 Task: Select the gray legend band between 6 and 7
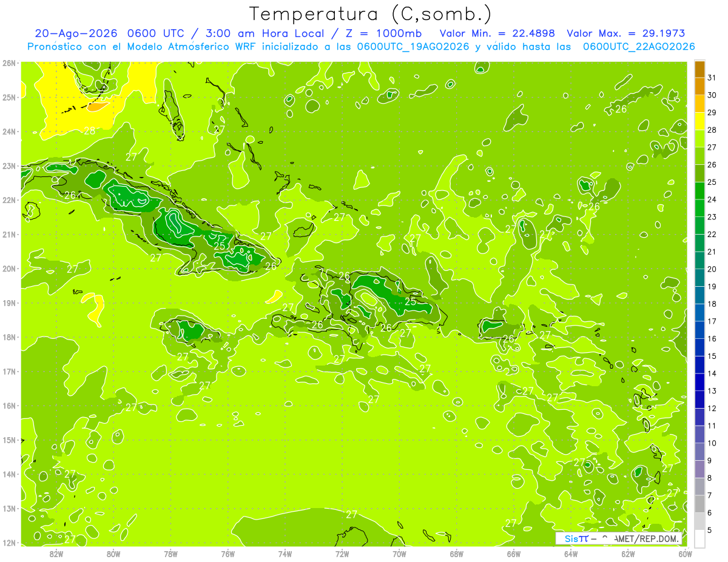[699, 504]
